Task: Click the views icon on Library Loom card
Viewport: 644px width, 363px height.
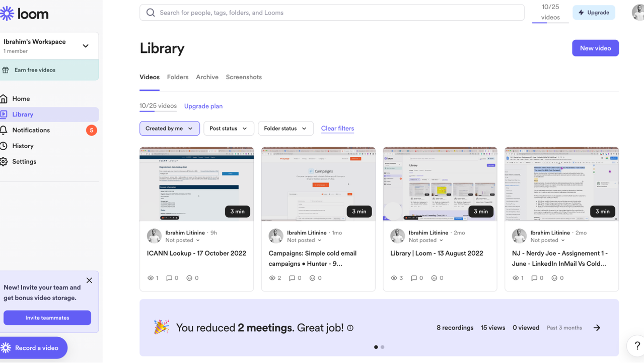Action: [x=394, y=278]
